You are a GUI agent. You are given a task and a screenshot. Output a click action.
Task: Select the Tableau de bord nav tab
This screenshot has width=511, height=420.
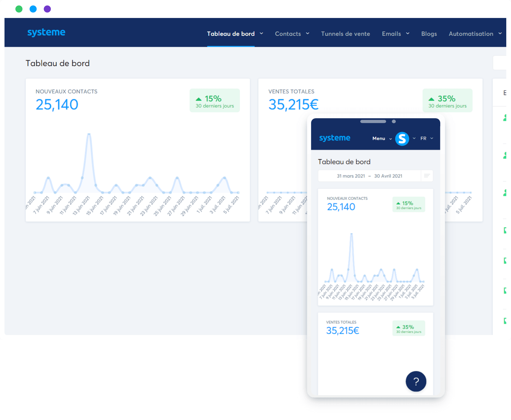pos(231,34)
